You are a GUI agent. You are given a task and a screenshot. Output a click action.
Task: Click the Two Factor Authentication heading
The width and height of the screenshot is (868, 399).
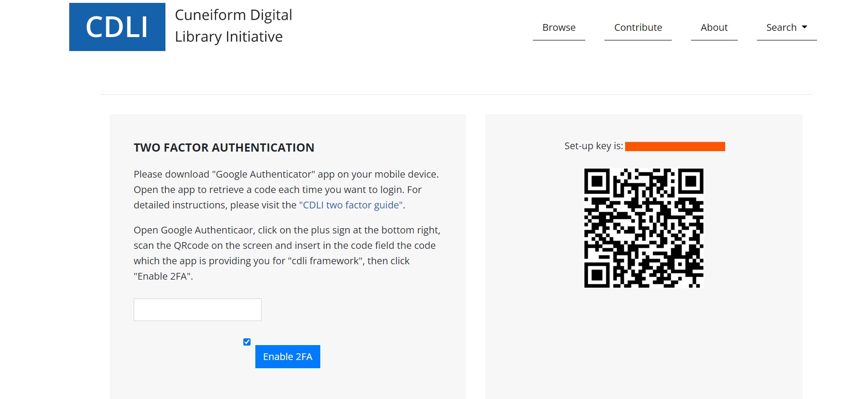click(x=224, y=147)
